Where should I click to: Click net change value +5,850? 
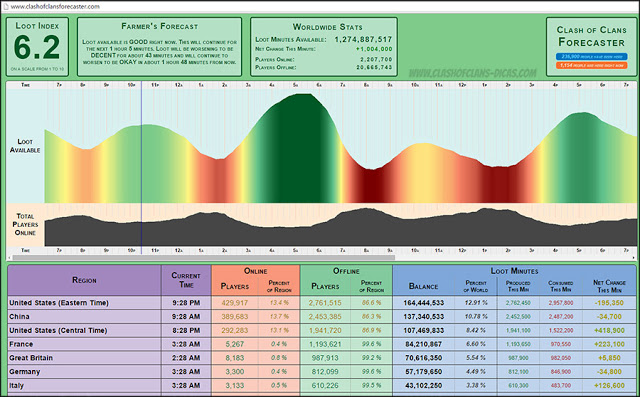[609, 358]
